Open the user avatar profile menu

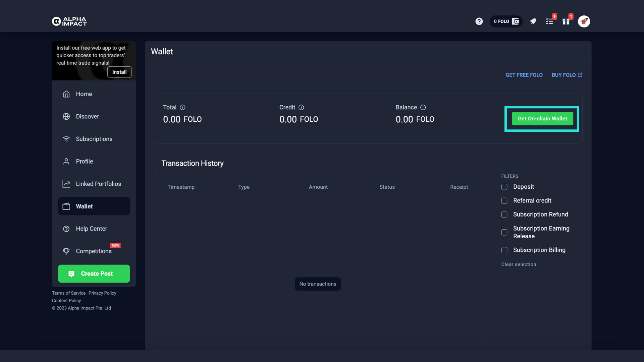click(x=584, y=21)
